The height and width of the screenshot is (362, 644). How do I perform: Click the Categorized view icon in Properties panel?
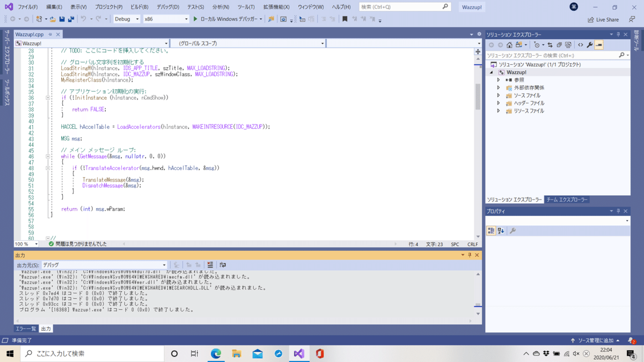coord(491,231)
